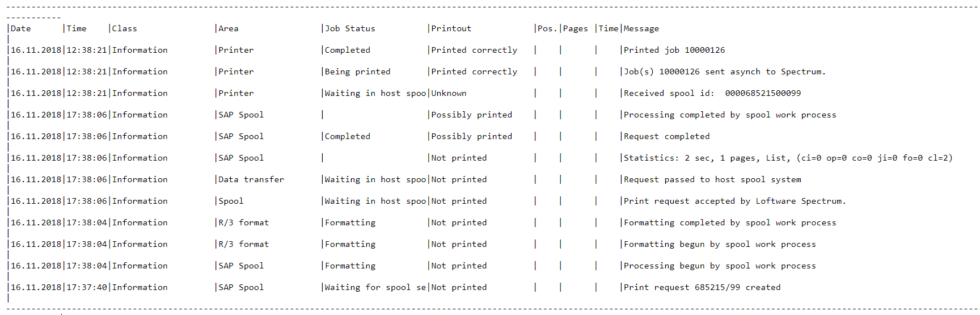This screenshot has width=980, height=315.
Task: Click 'Processing begun by spool work process'
Action: click(x=720, y=266)
